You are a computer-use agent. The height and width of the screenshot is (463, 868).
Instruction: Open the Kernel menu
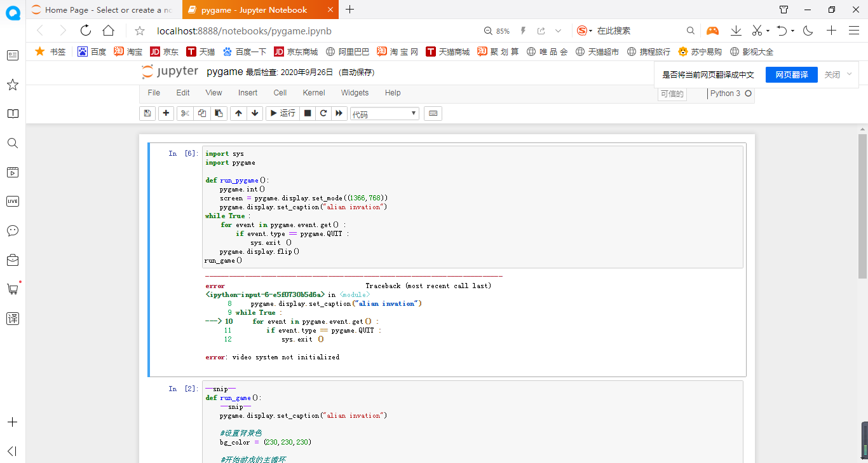tap(314, 93)
